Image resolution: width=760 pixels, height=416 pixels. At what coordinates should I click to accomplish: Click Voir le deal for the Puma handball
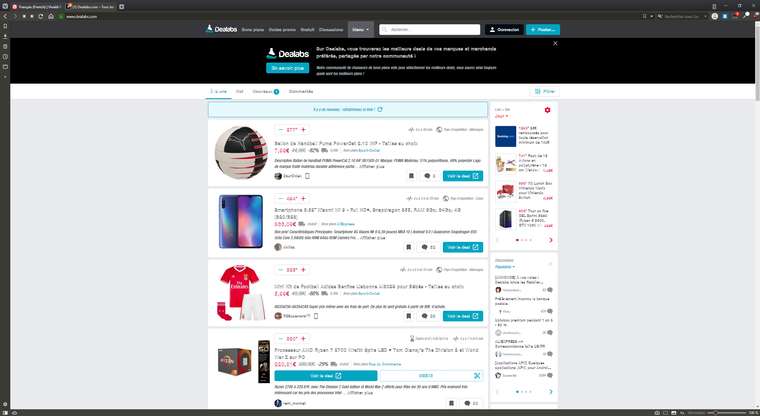tap(462, 176)
